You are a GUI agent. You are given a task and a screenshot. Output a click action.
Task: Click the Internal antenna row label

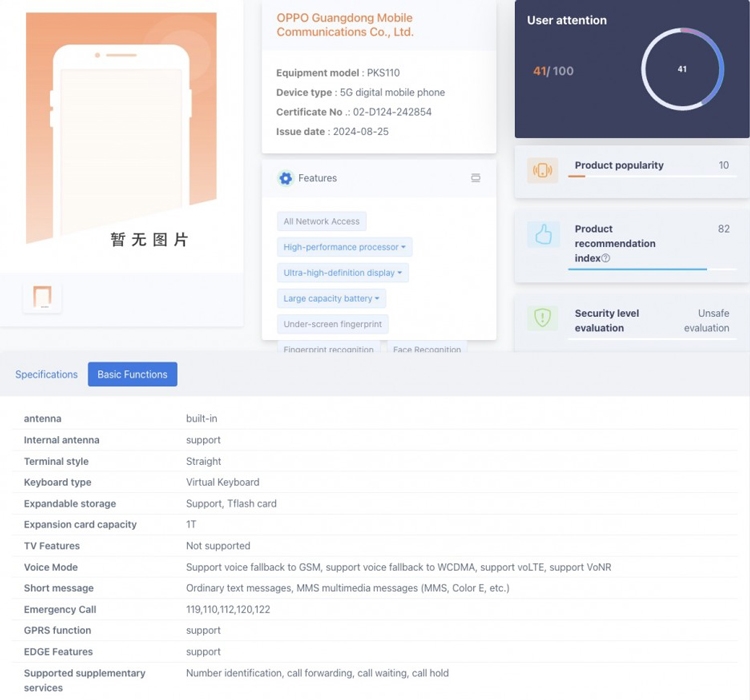pos(62,440)
